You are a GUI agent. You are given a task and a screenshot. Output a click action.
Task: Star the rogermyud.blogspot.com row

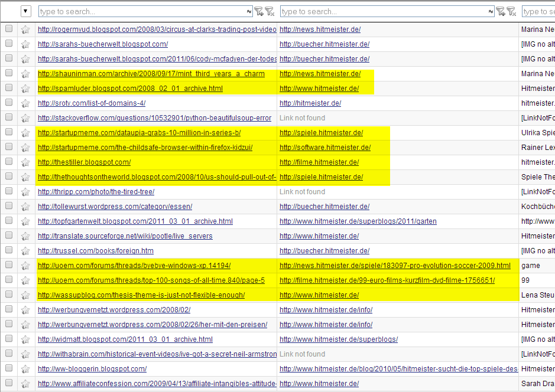[x=25, y=30]
